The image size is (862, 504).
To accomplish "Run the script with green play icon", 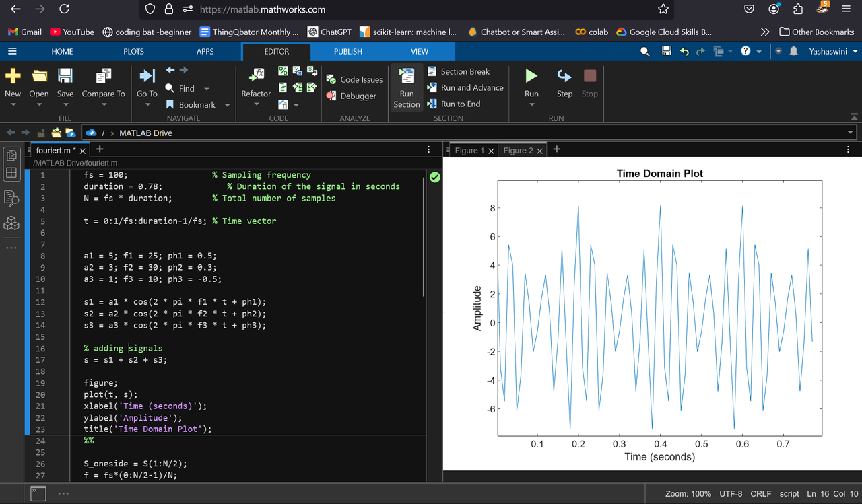I will point(531,75).
